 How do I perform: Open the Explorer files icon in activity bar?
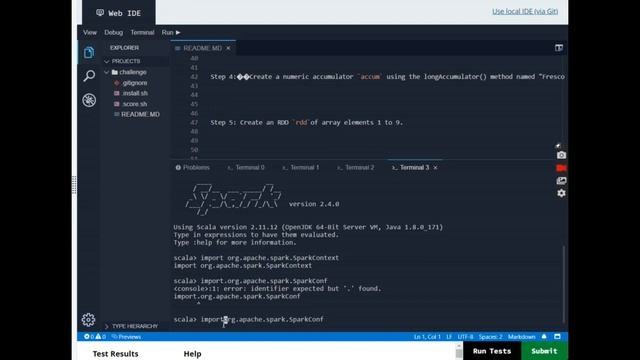pos(89,52)
